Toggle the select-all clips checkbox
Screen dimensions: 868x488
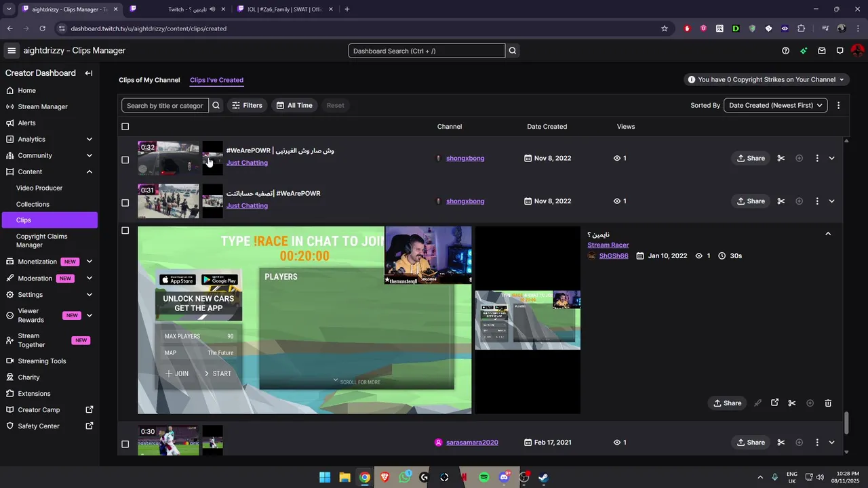[x=125, y=127]
